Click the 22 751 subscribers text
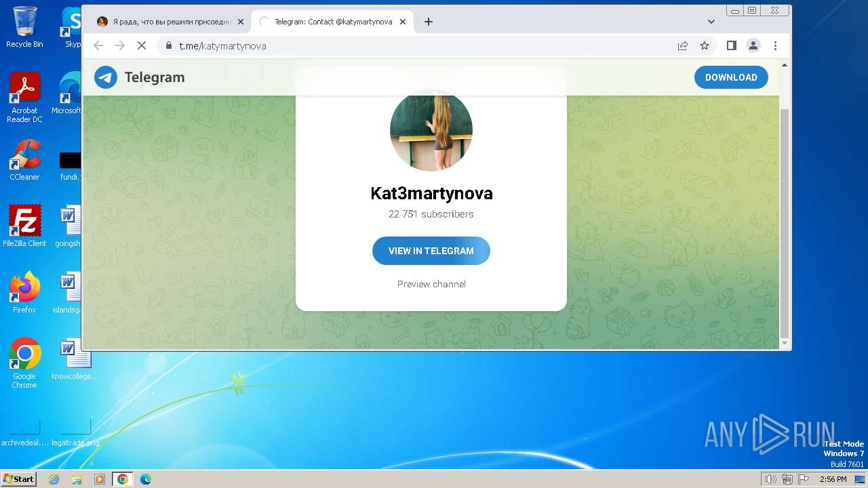This screenshot has width=868, height=488. coord(431,214)
